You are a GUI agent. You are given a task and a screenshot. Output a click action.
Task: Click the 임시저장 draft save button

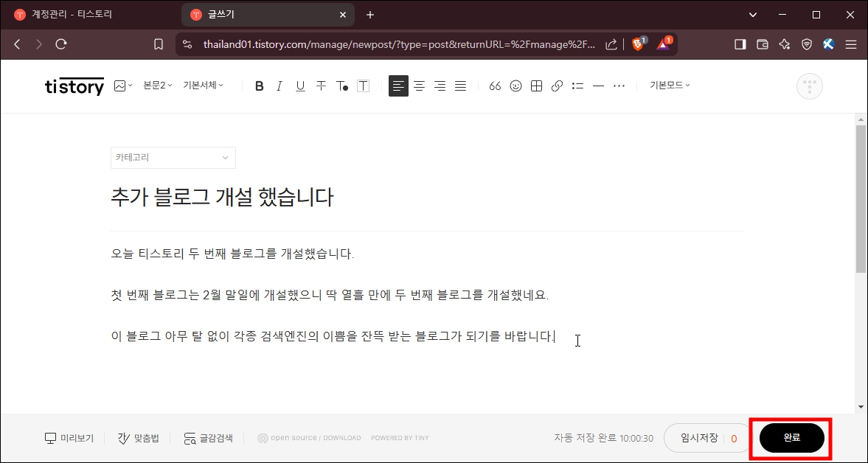(x=701, y=437)
